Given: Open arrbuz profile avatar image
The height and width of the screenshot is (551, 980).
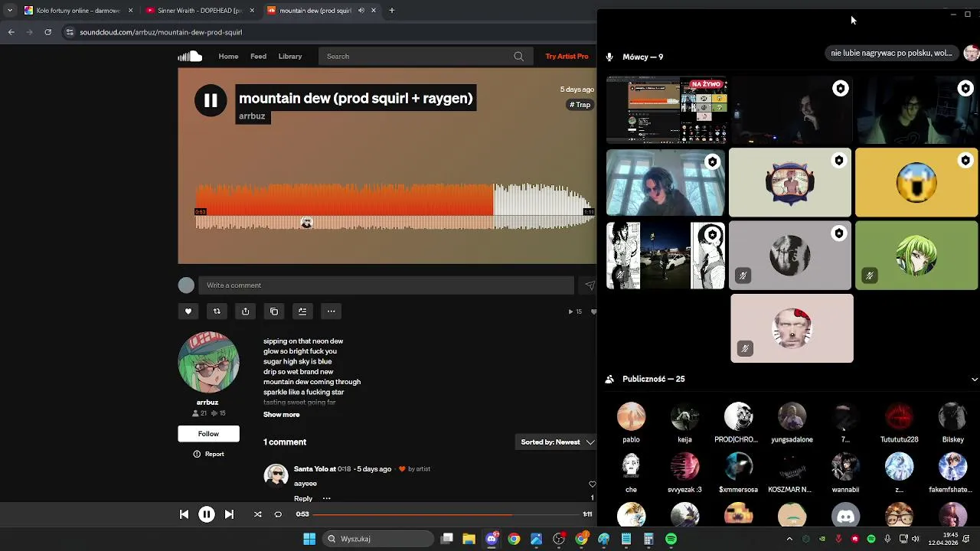Looking at the screenshot, I should coord(208,363).
